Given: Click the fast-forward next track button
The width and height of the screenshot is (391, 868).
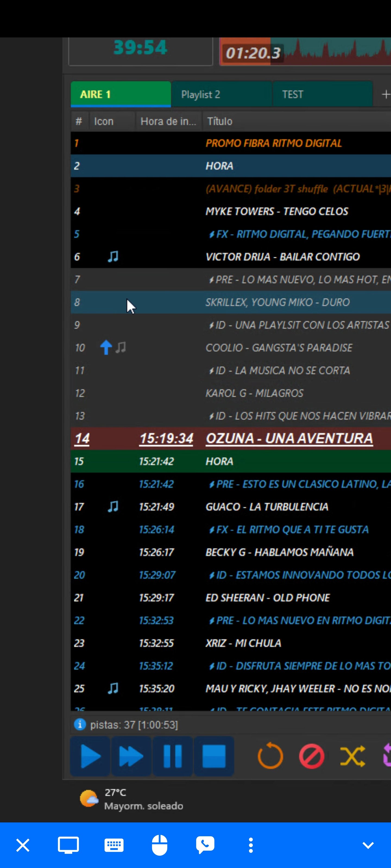Looking at the screenshot, I should [131, 756].
